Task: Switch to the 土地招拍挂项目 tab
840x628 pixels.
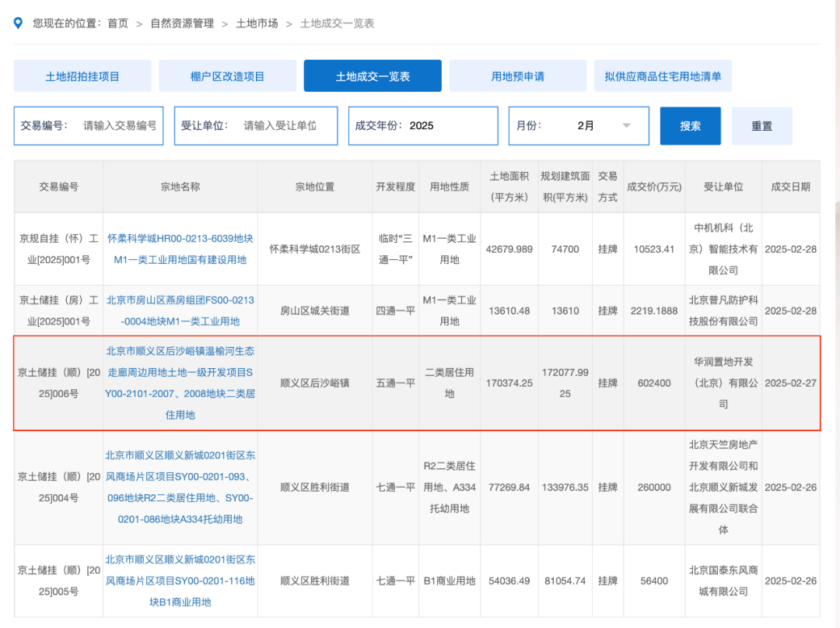Action: pos(82,76)
